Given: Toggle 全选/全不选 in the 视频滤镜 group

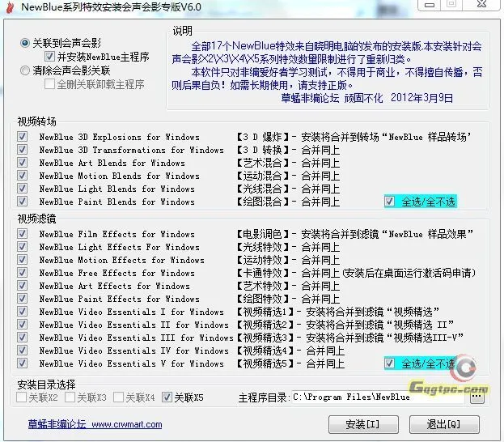Looking at the screenshot, I should point(389,363).
